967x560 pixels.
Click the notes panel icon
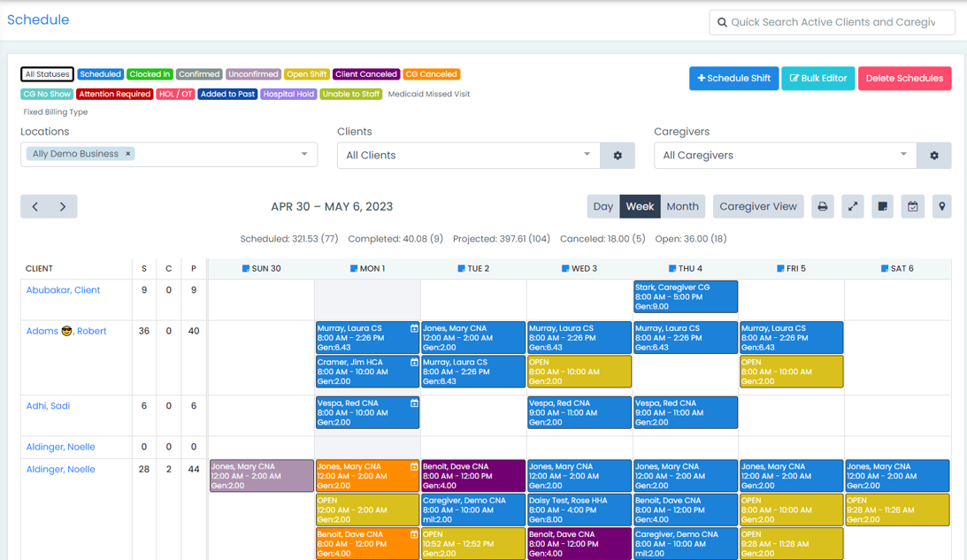(882, 206)
